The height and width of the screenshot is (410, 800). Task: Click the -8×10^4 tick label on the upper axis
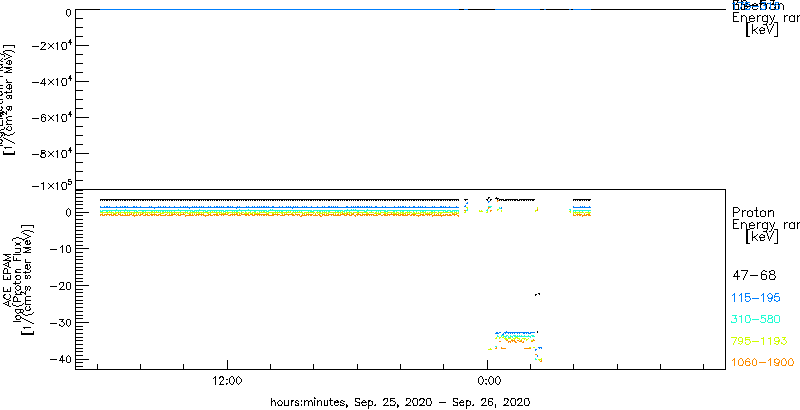pos(51,153)
